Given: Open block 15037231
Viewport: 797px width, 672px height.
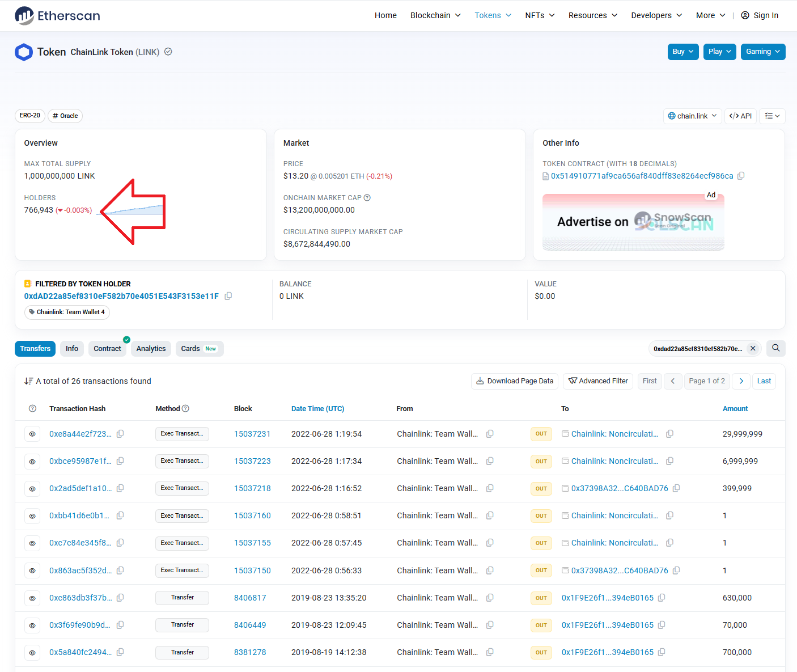Looking at the screenshot, I should point(252,434).
